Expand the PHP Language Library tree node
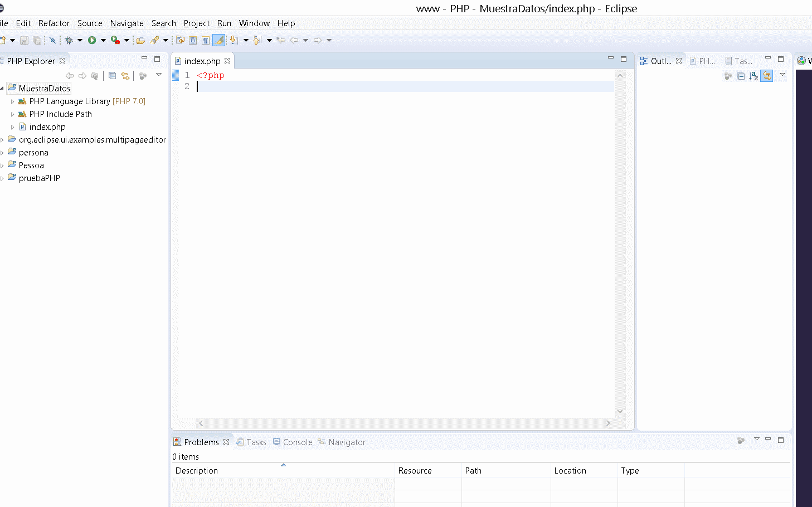This screenshot has width=812, height=507. click(12, 101)
